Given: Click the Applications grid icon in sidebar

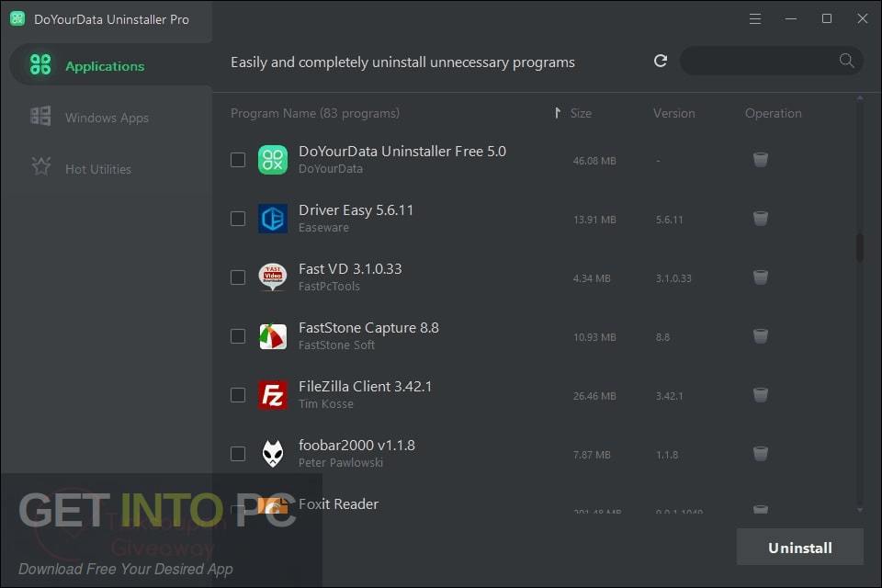Looking at the screenshot, I should (x=40, y=65).
